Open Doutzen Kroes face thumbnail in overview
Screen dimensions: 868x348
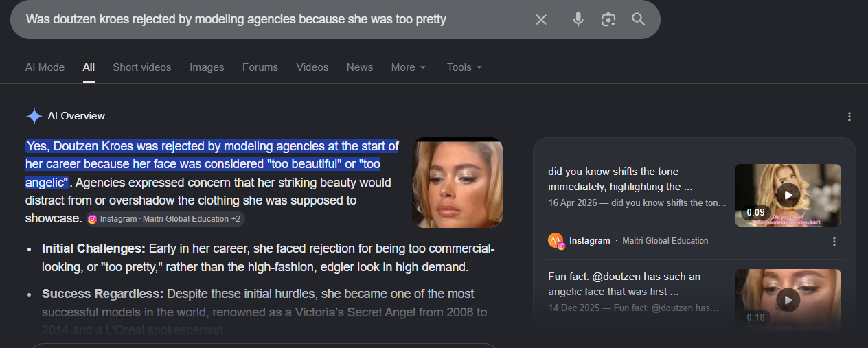click(x=457, y=183)
